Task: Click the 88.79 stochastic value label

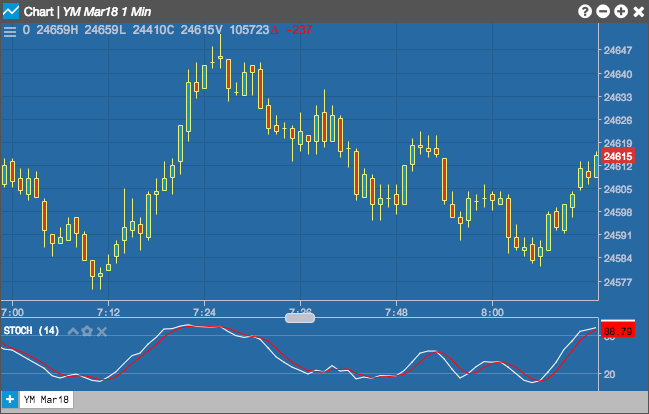Action: (x=618, y=330)
